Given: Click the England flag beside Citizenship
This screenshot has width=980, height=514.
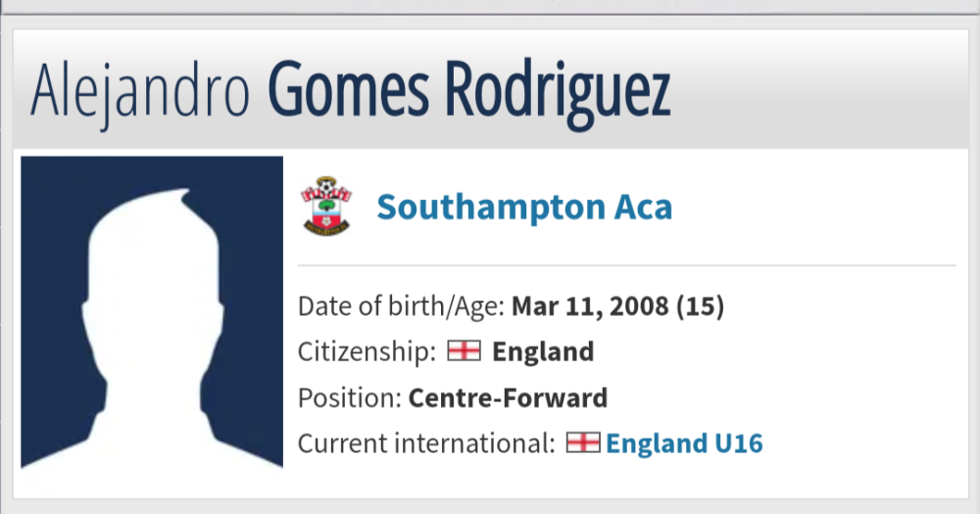Looking at the screenshot, I should (x=464, y=351).
